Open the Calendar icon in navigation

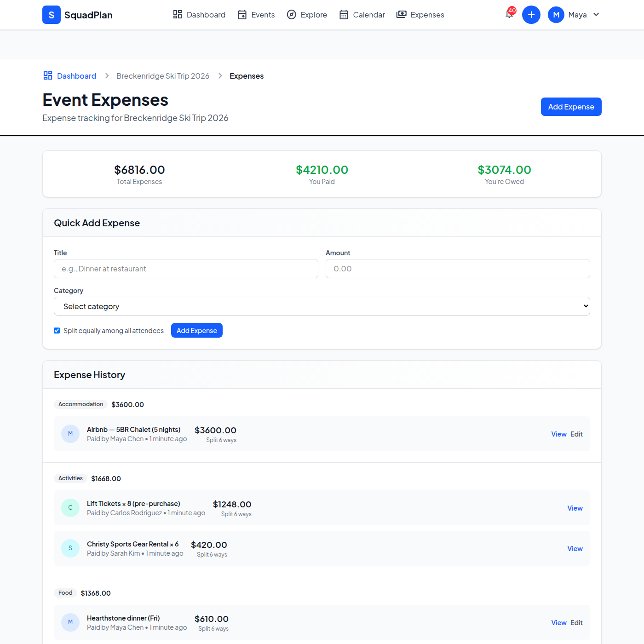click(344, 14)
